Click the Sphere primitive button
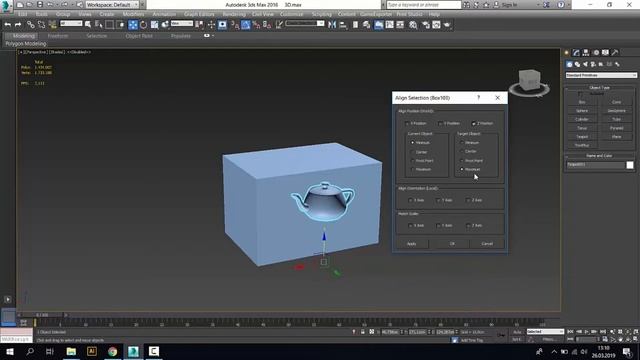Screen dimensions: 640x360 pos(582,111)
